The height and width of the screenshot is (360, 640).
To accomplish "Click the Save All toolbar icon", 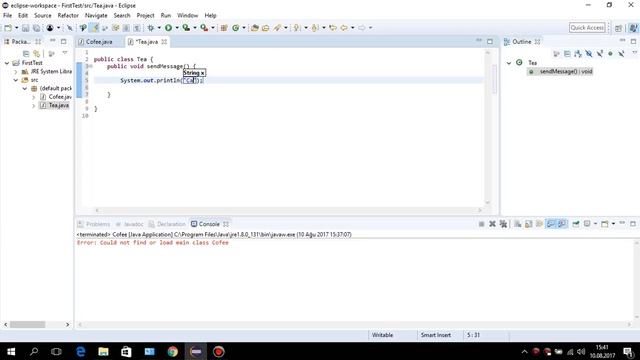I will (36, 28).
